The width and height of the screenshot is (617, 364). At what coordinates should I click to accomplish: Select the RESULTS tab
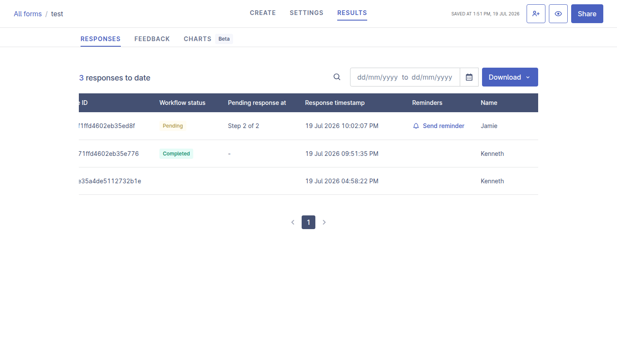click(352, 13)
